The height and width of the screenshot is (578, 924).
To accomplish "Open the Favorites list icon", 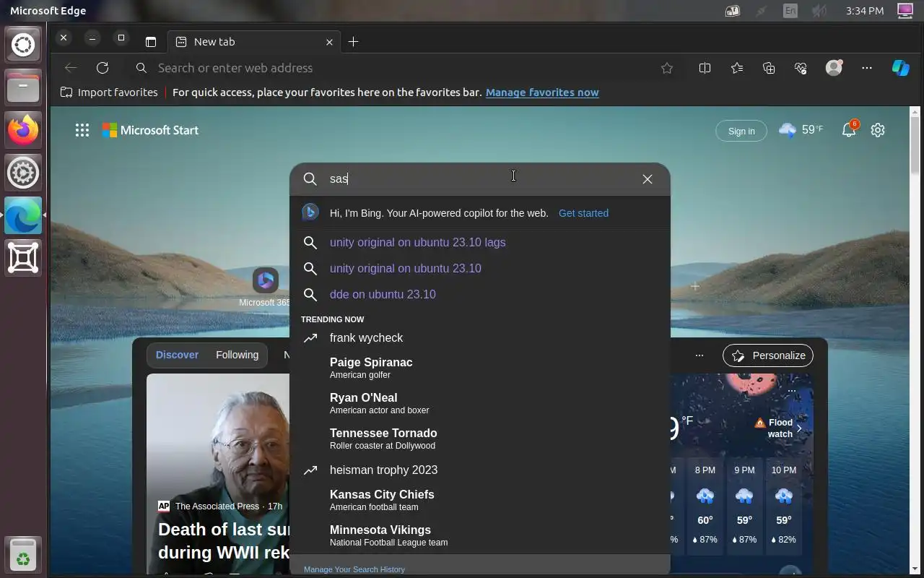I will (737, 68).
